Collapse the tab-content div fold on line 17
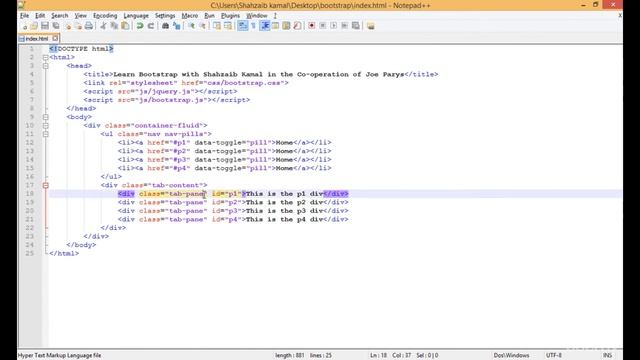 coord(46,185)
